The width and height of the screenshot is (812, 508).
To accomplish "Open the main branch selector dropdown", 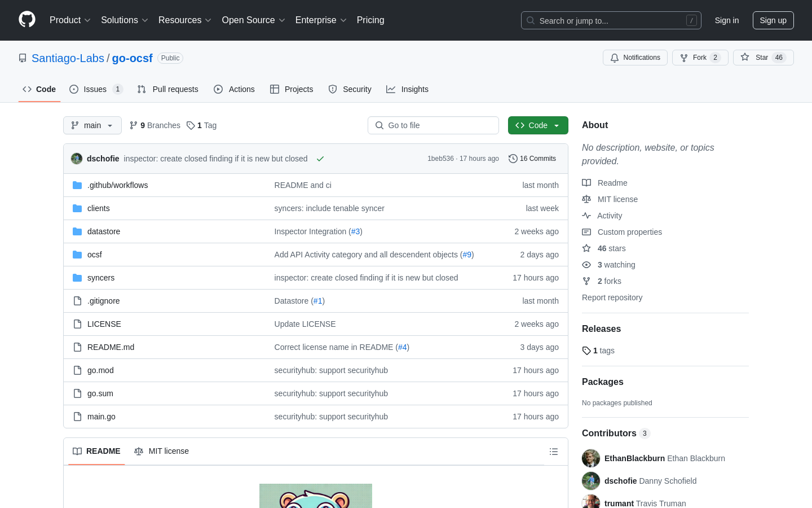I will 92,125.
